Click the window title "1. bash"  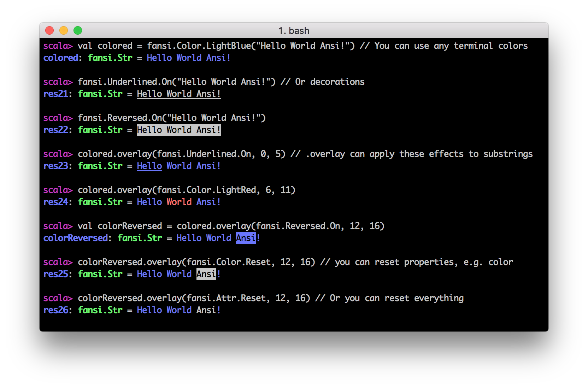[294, 31]
